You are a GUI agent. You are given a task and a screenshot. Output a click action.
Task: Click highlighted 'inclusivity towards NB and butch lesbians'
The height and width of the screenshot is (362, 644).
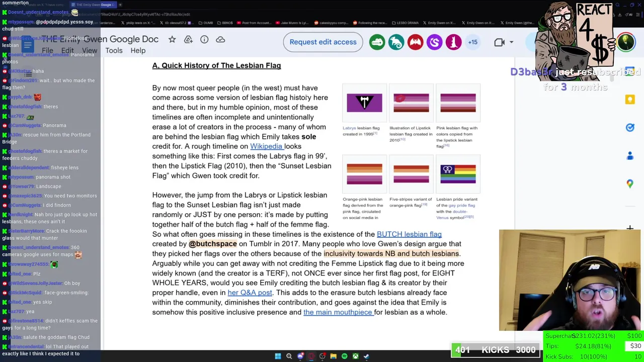coord(391,254)
